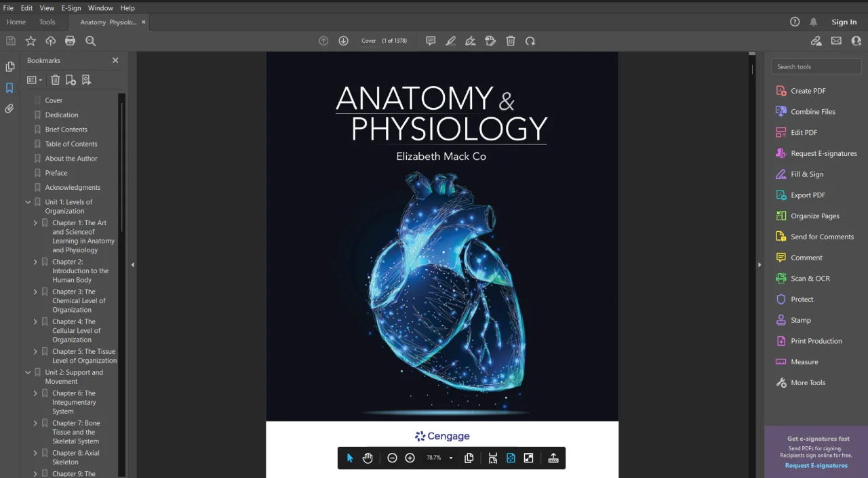Click the page number field
The height and width of the screenshot is (478, 868).
tap(369, 41)
